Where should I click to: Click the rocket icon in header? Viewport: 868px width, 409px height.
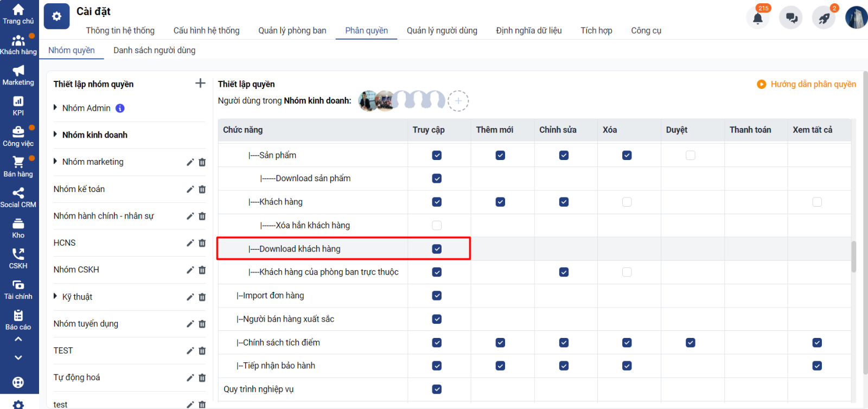tap(824, 18)
